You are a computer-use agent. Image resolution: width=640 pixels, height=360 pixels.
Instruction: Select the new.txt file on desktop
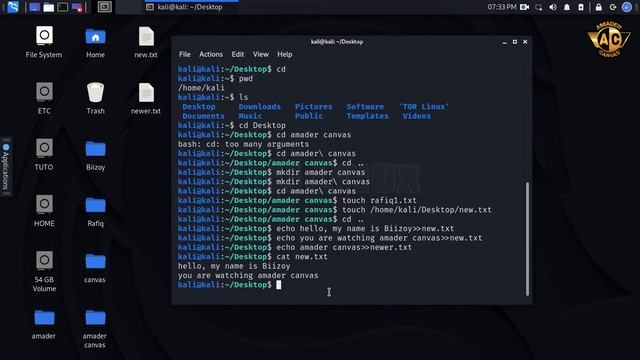pyautogui.click(x=146, y=42)
